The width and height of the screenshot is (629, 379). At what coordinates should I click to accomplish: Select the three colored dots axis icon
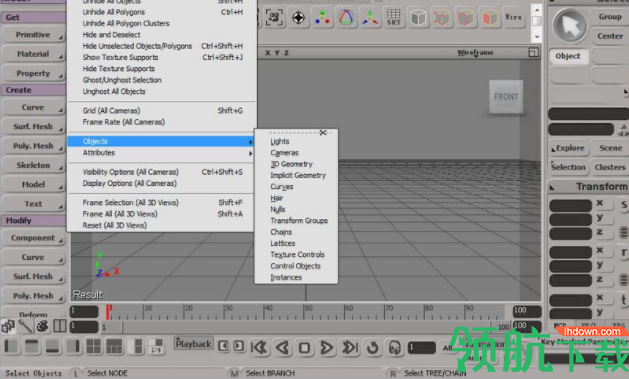[322, 18]
